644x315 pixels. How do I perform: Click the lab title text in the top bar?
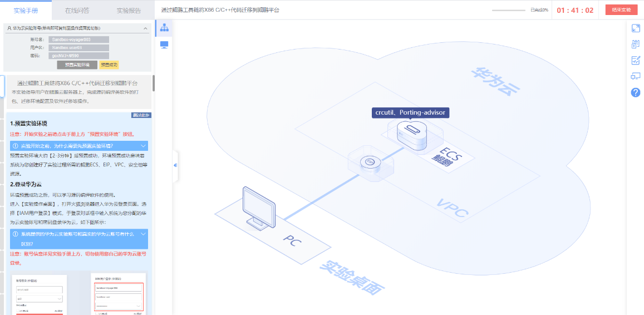pyautogui.click(x=220, y=10)
